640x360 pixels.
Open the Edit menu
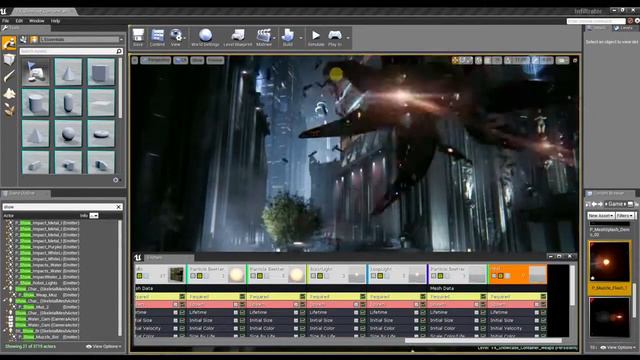point(19,21)
